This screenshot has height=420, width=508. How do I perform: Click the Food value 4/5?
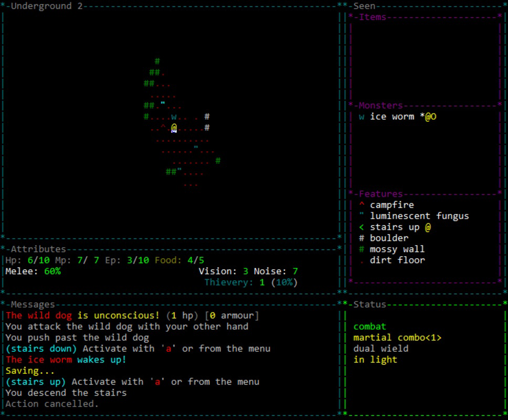(196, 260)
